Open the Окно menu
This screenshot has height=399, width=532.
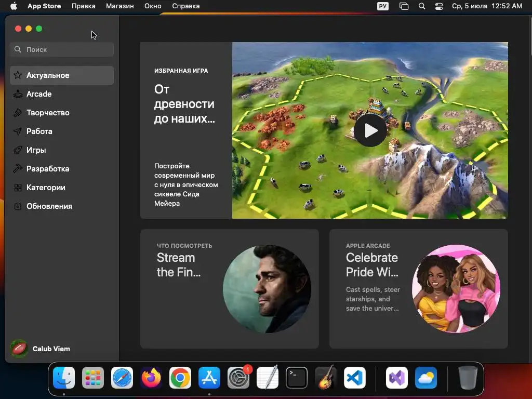pos(153,6)
